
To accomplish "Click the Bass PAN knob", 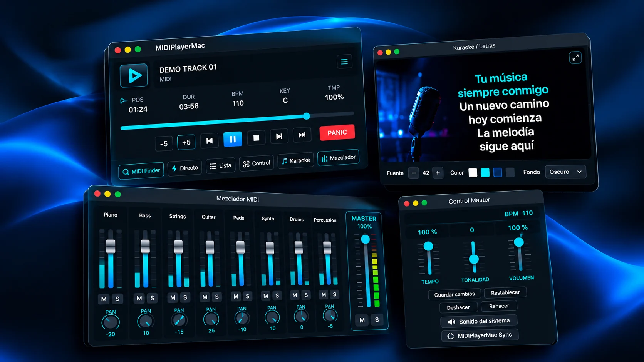I will point(146,321).
